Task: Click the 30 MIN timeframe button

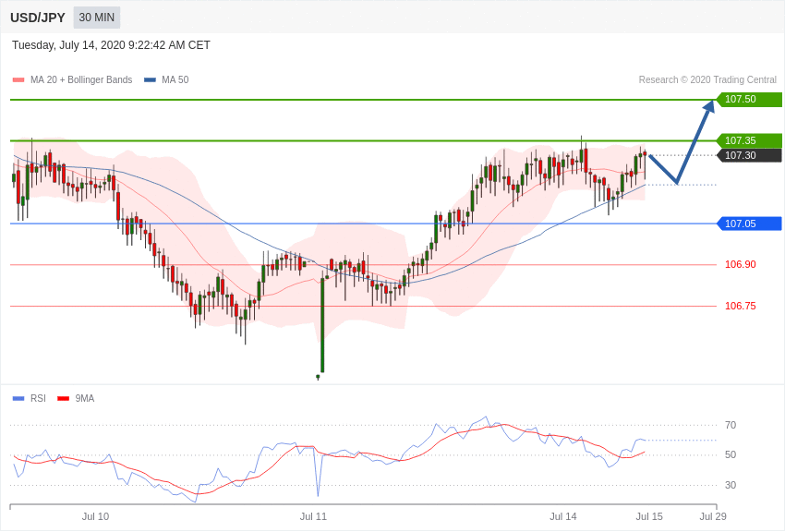Action: click(97, 18)
